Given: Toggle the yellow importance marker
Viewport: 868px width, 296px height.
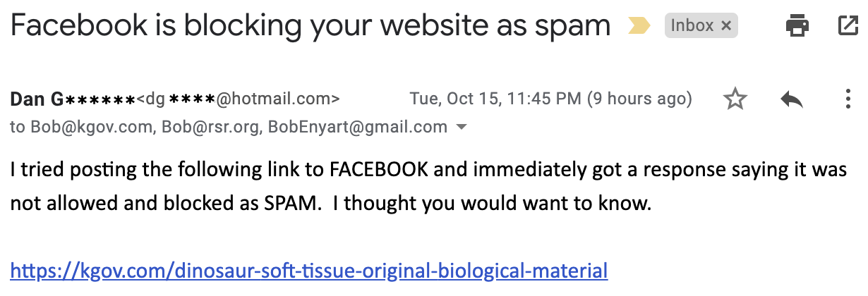Looking at the screenshot, I should [x=639, y=27].
